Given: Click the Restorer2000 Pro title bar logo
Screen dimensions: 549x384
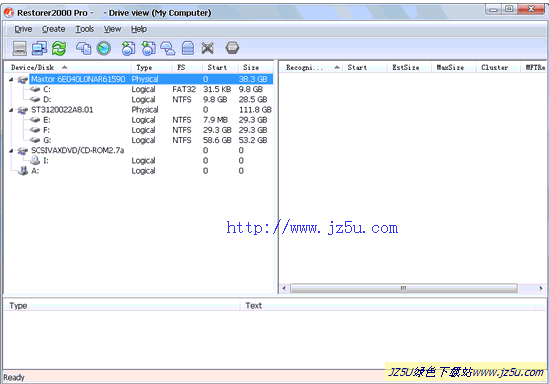Looking at the screenshot, I should tap(9, 13).
